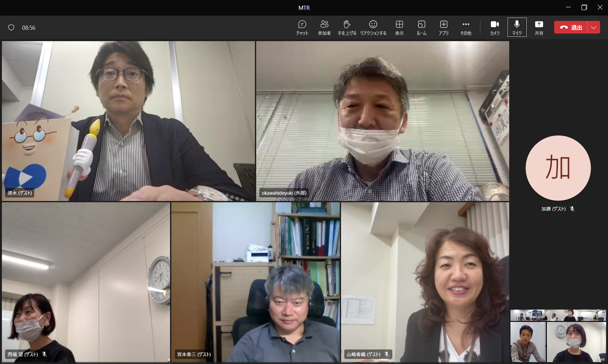Open ルーム breakout rooms

pos(421,28)
